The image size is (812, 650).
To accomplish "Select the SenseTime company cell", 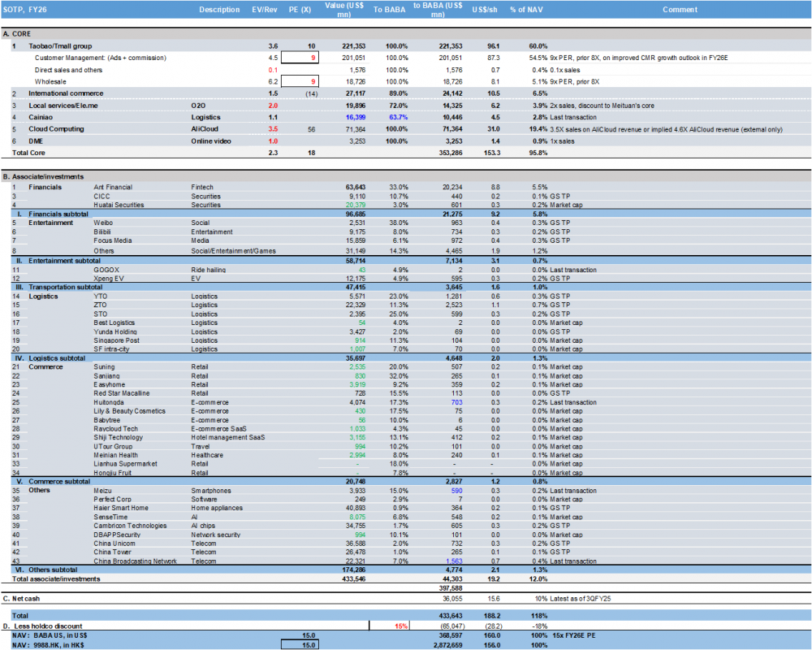I will (112, 517).
